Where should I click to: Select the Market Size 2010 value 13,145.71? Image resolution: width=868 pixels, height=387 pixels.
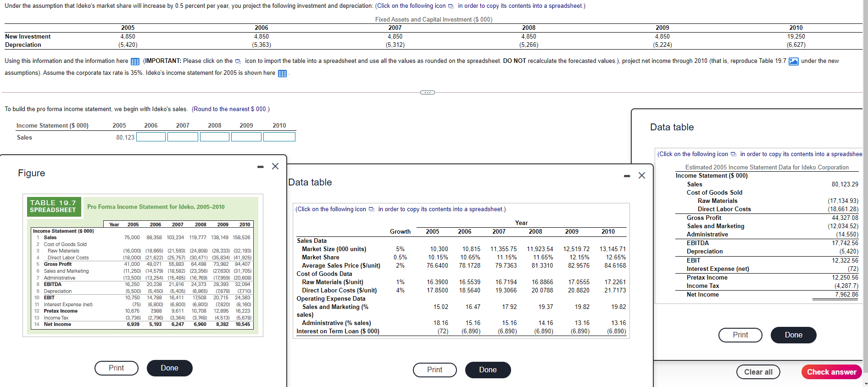pyautogui.click(x=612, y=249)
